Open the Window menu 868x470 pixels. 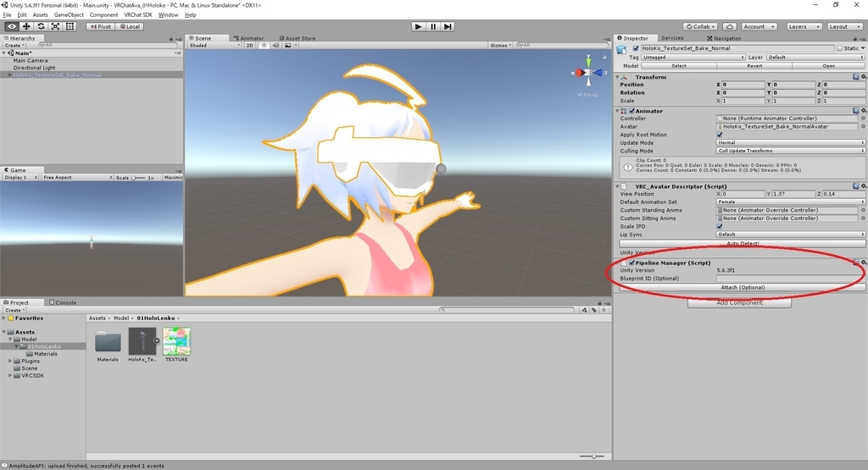pyautogui.click(x=169, y=15)
